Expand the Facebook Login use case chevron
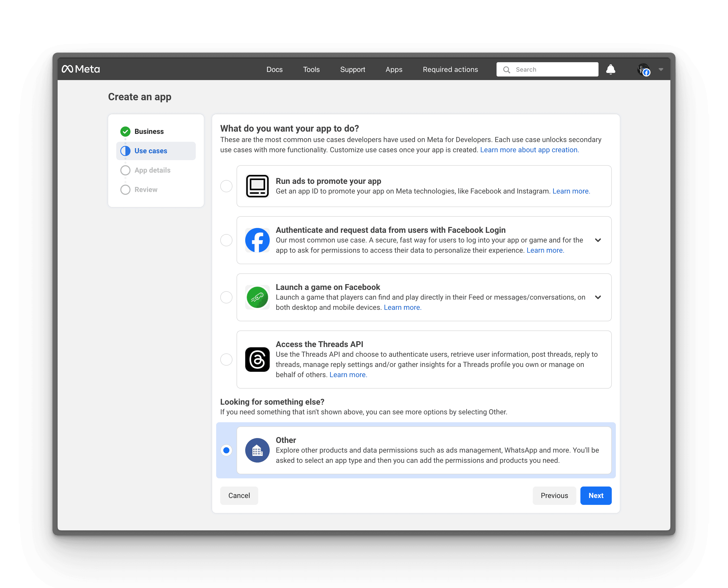 pos(598,240)
